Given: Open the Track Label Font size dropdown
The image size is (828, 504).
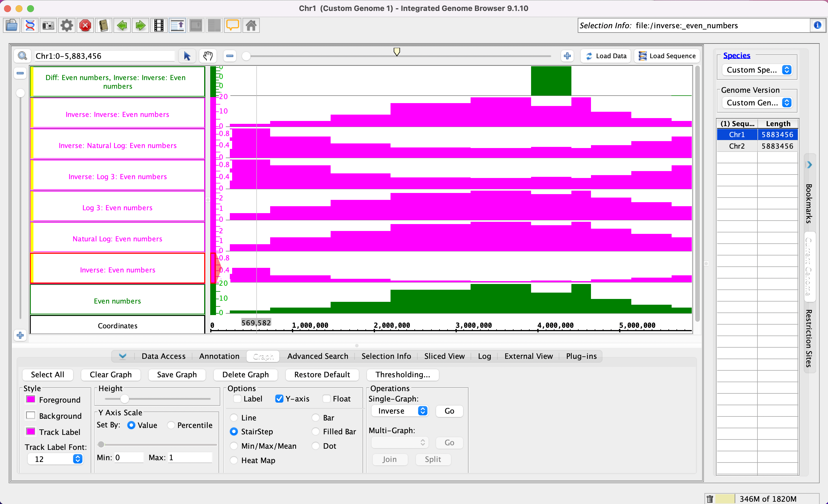Looking at the screenshot, I should [x=56, y=459].
